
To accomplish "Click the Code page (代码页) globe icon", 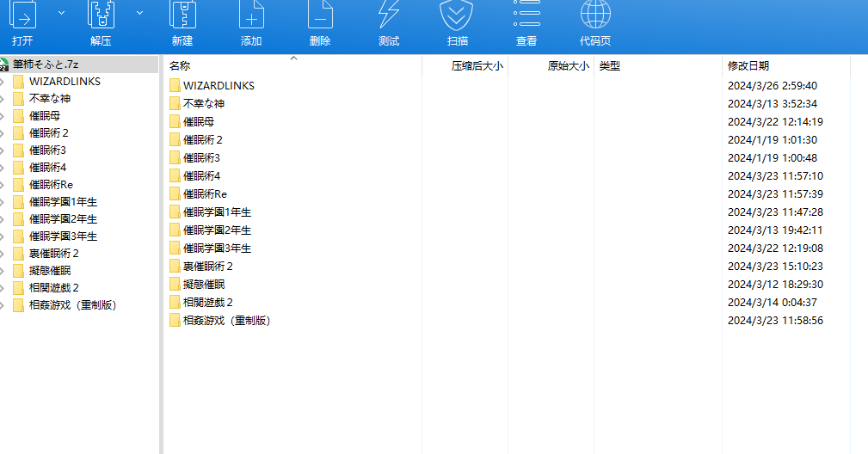I will [595, 14].
